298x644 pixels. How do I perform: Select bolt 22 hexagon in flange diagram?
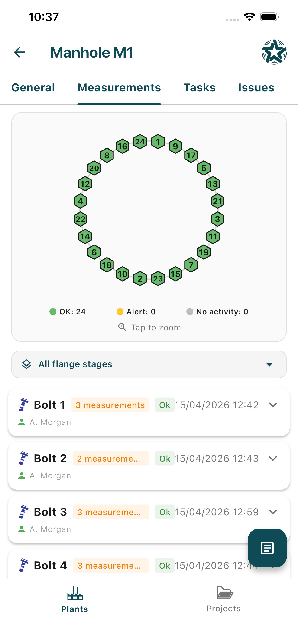[81, 219]
